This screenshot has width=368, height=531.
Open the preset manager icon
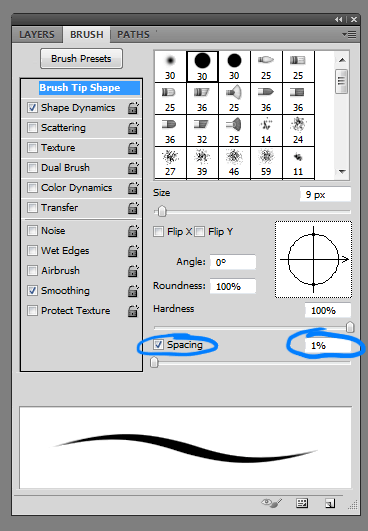[302, 503]
